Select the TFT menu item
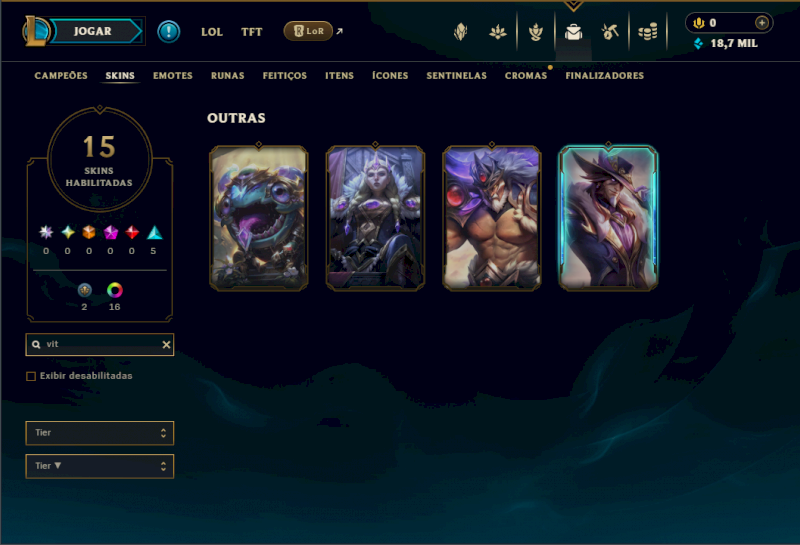Image resolution: width=800 pixels, height=545 pixels. [252, 32]
